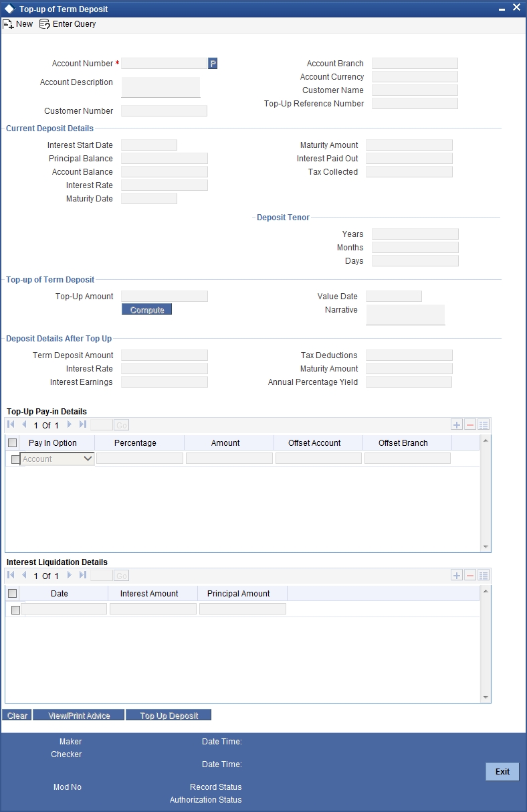Click Go button in Top-Up Pay-in Details
The width and height of the screenshot is (527, 812).
(x=121, y=425)
